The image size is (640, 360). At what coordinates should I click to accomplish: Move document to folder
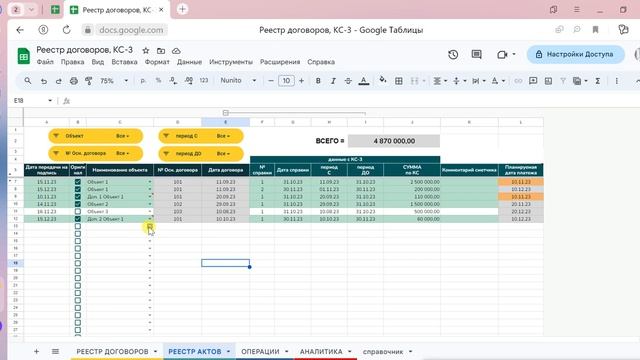point(161,51)
